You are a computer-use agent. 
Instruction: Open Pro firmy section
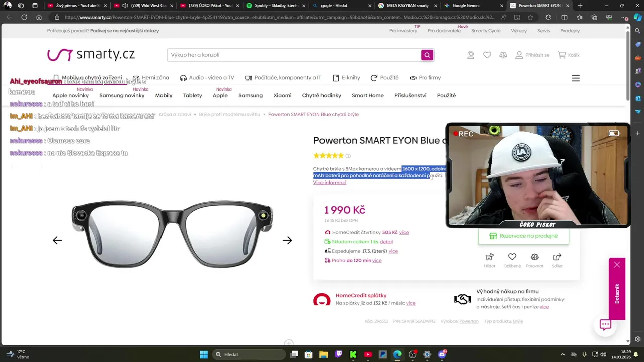tap(425, 78)
